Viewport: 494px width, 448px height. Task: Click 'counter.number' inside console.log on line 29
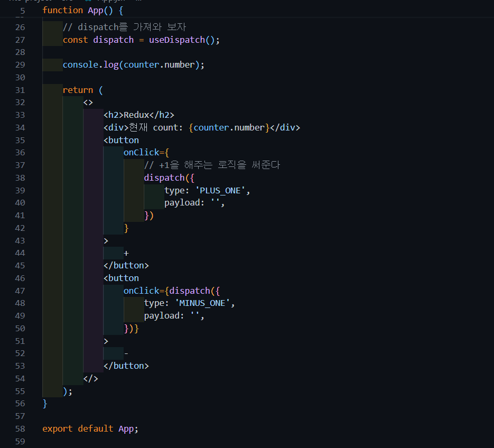(x=159, y=65)
